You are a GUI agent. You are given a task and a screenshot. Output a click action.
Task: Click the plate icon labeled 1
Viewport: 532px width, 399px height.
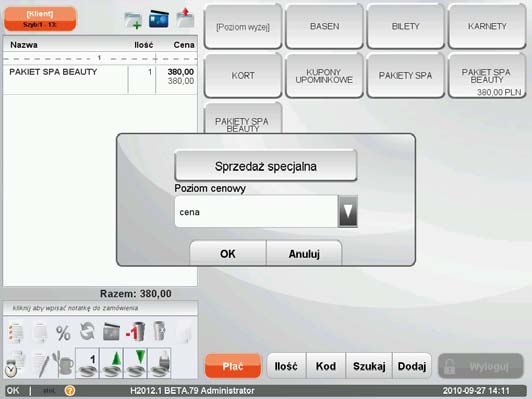[87, 363]
